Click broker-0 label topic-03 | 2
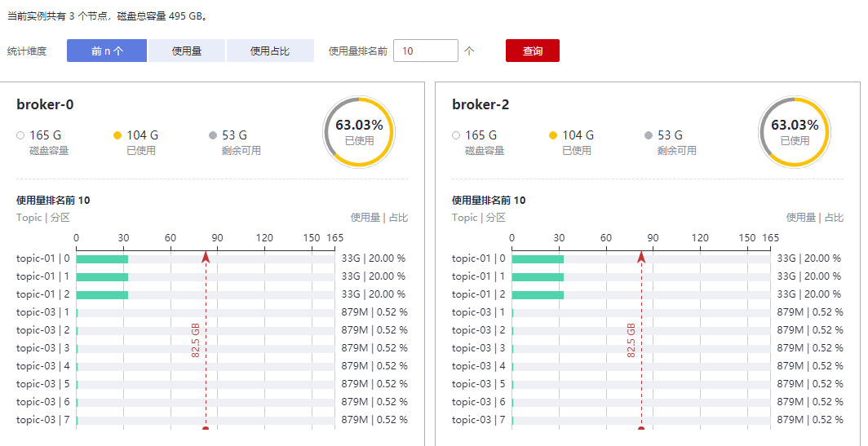This screenshot has width=868, height=446. pos(43,329)
